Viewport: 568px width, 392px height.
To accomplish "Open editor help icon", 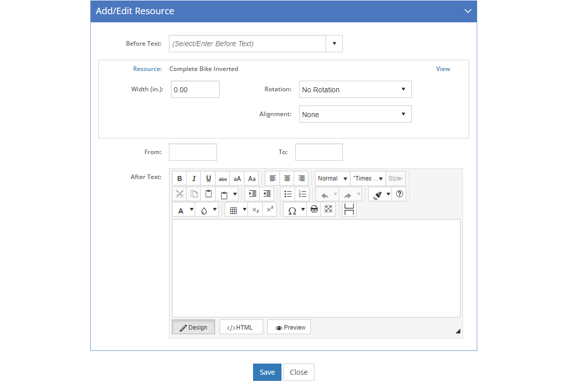I will pos(399,194).
